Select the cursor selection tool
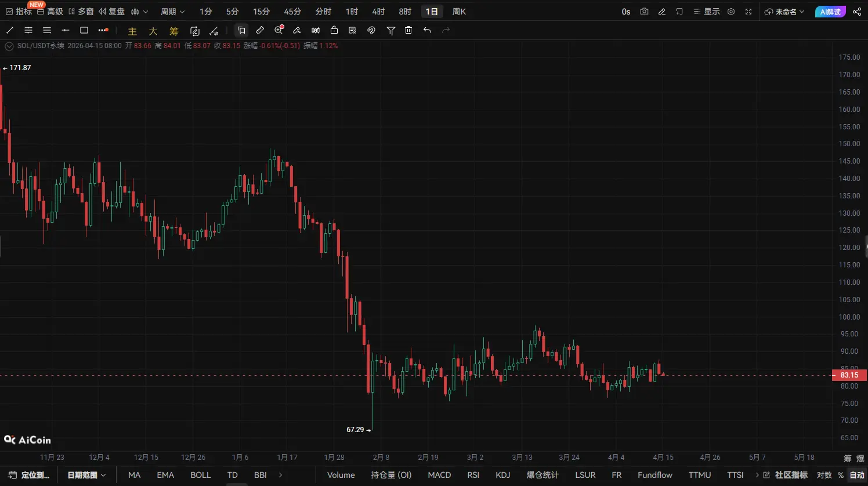This screenshot has width=868, height=486. coord(241,30)
